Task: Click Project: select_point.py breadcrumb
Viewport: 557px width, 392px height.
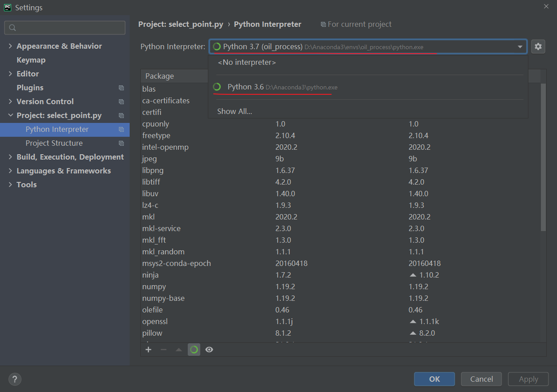Action: 181,24
